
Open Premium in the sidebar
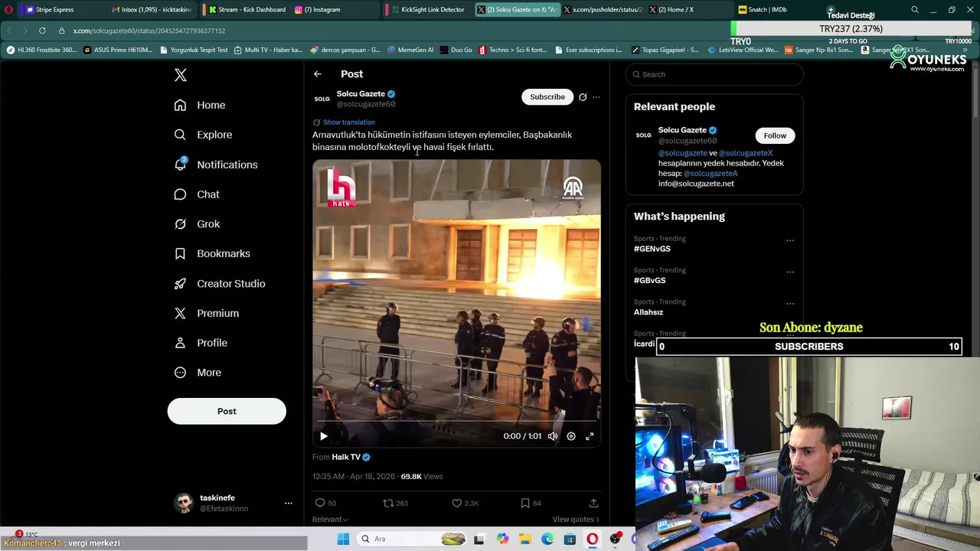pos(207,313)
